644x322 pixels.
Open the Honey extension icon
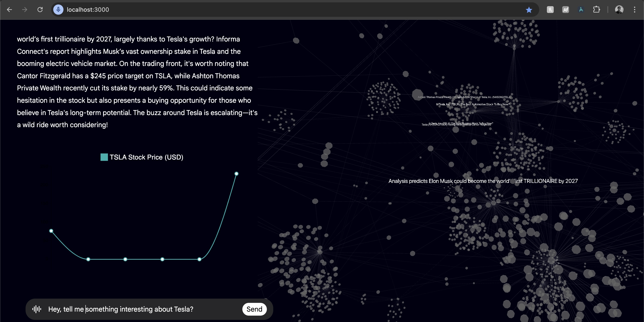pos(550,10)
